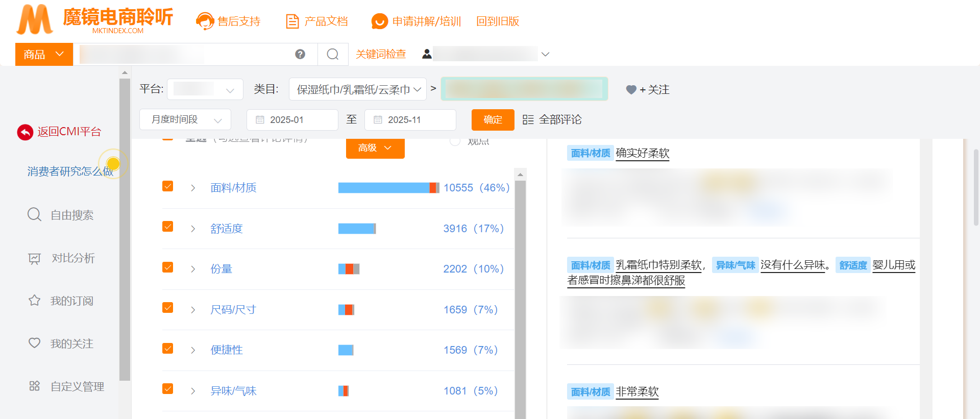Open 自定义管理 in the sidebar
Image resolution: width=980 pixels, height=419 pixels.
point(77,387)
